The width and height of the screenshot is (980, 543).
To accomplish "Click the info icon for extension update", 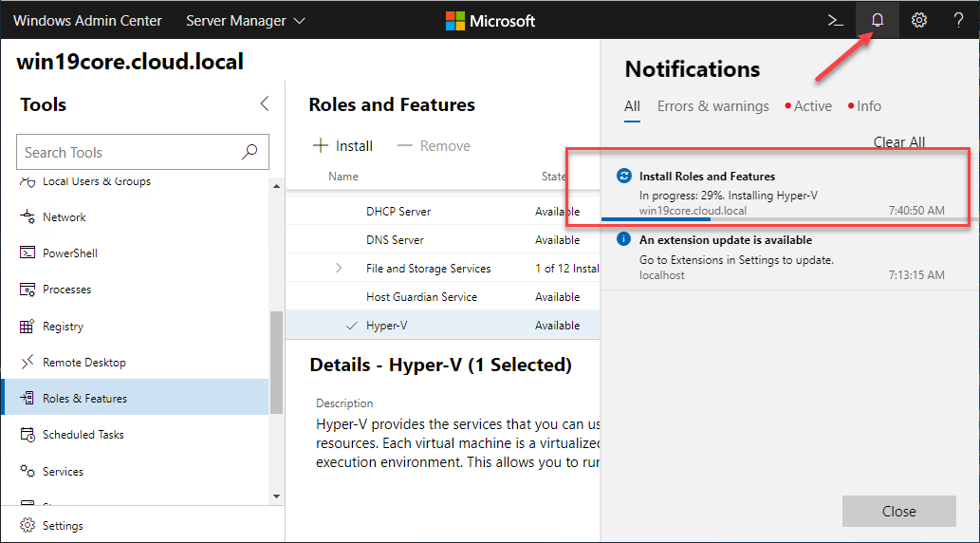I will 623,239.
